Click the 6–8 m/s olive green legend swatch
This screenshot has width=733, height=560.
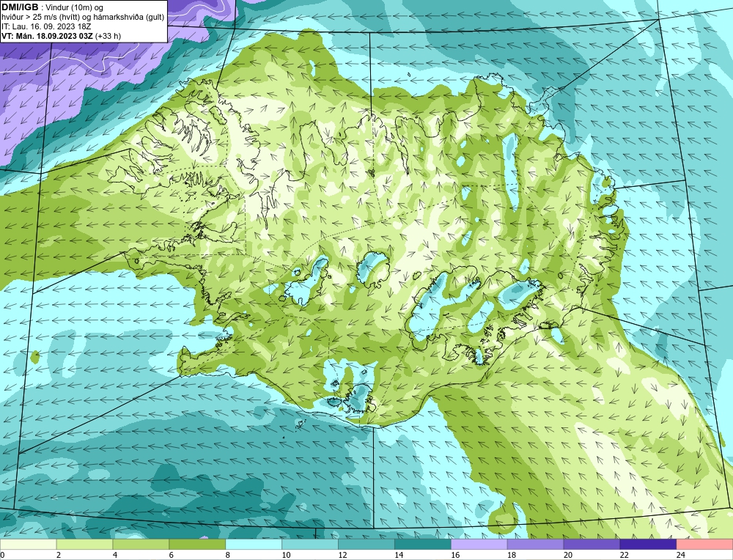click(197, 545)
